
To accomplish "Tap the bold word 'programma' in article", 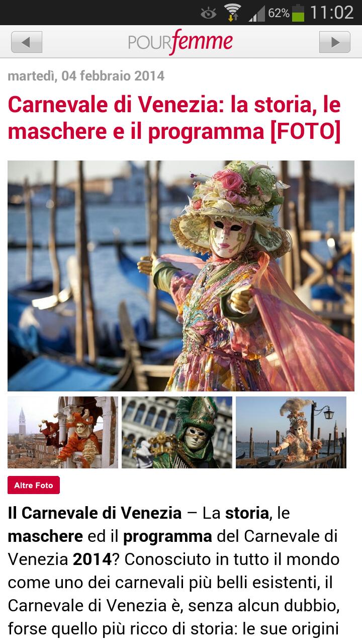I will (167, 537).
